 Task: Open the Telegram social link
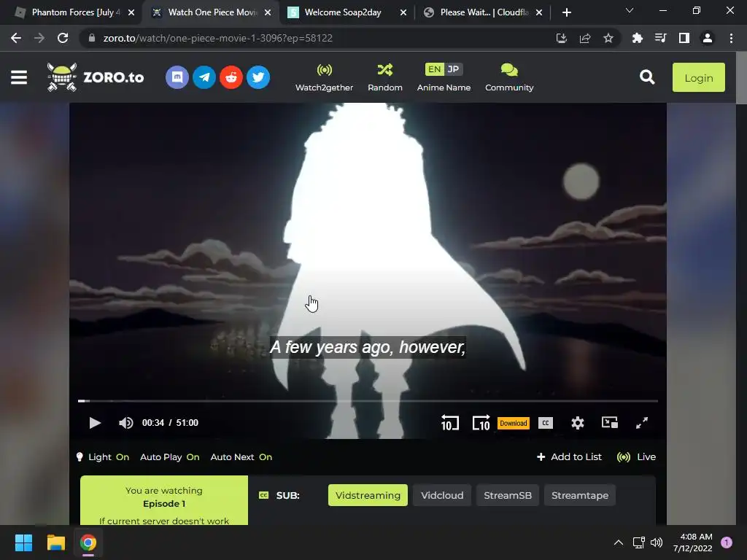pyautogui.click(x=204, y=77)
